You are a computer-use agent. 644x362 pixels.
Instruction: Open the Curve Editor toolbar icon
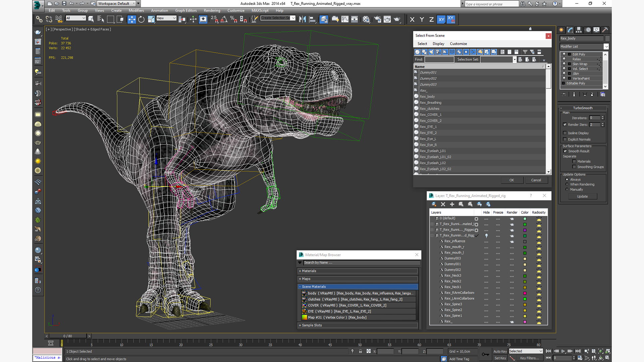pyautogui.click(x=345, y=19)
